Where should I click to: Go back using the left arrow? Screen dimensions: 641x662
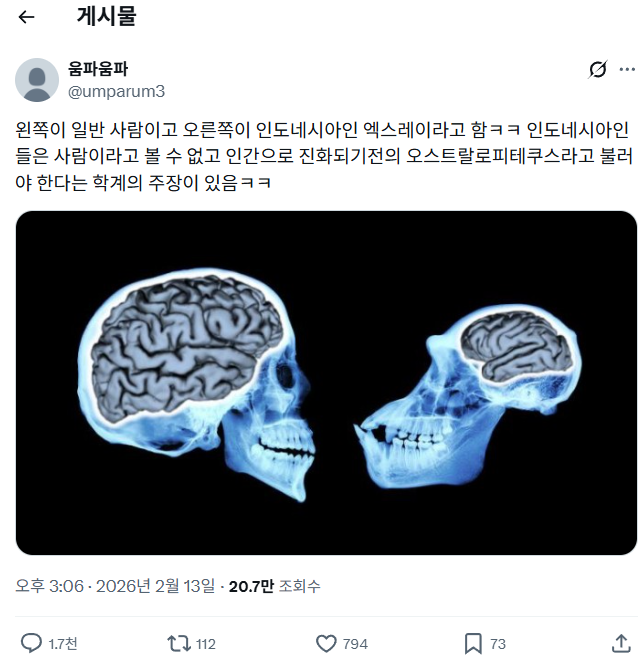pos(26,17)
